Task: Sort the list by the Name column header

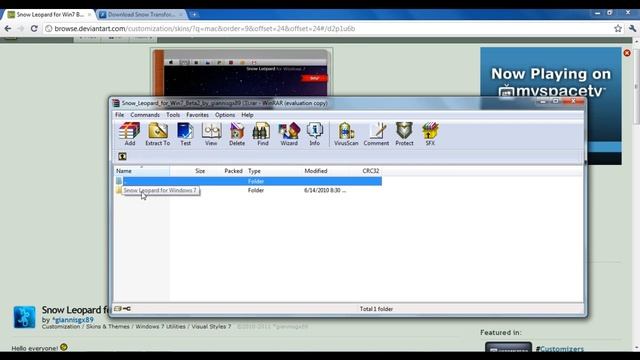Action: pyautogui.click(x=142, y=171)
